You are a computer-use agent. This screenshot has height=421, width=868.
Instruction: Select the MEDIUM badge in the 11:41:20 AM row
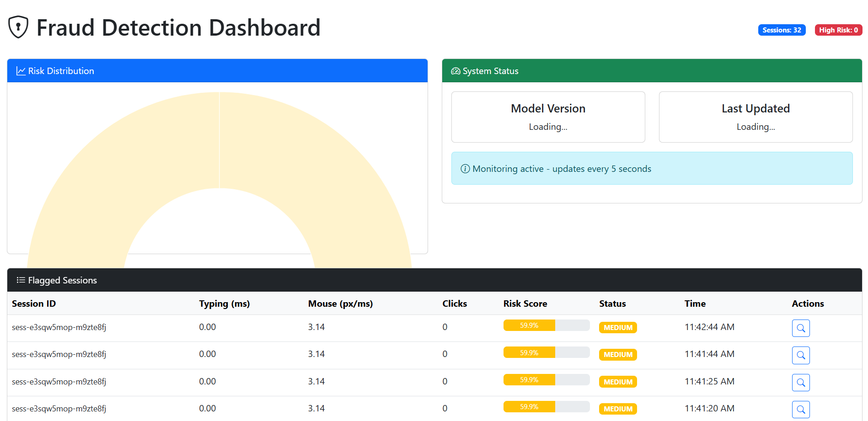pyautogui.click(x=618, y=409)
